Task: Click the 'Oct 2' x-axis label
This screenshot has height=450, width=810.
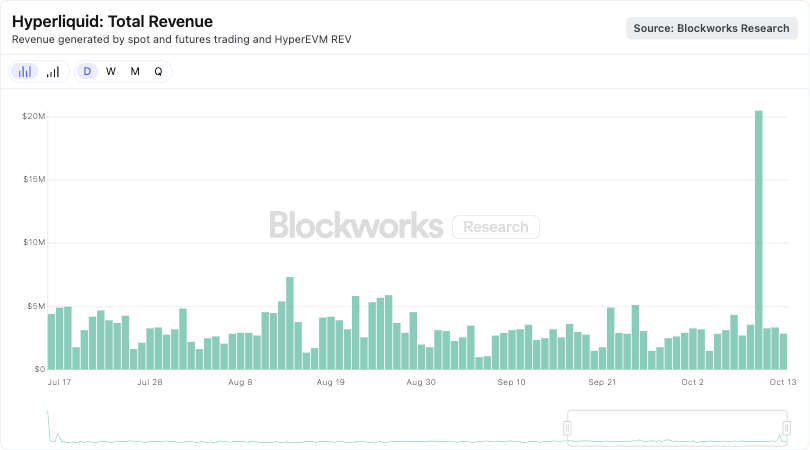Action: pyautogui.click(x=692, y=382)
